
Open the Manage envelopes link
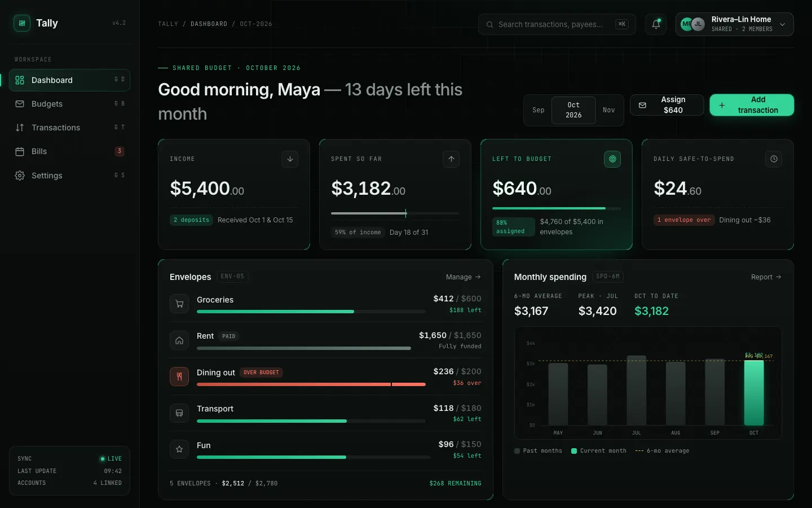click(464, 277)
